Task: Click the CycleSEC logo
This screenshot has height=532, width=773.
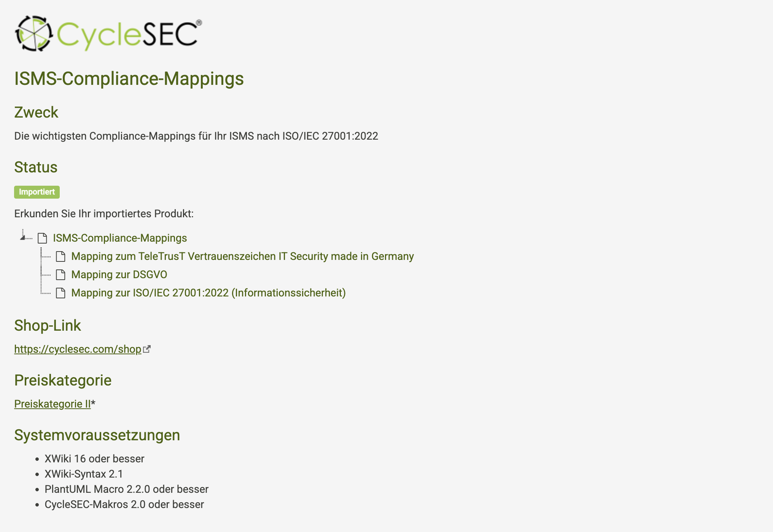Action: coord(108,33)
